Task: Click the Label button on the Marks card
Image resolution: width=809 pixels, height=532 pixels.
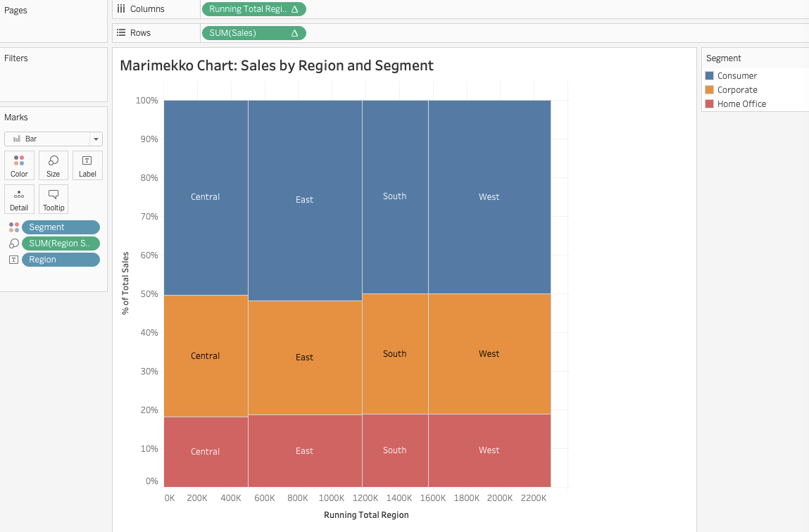Action: tap(87, 165)
